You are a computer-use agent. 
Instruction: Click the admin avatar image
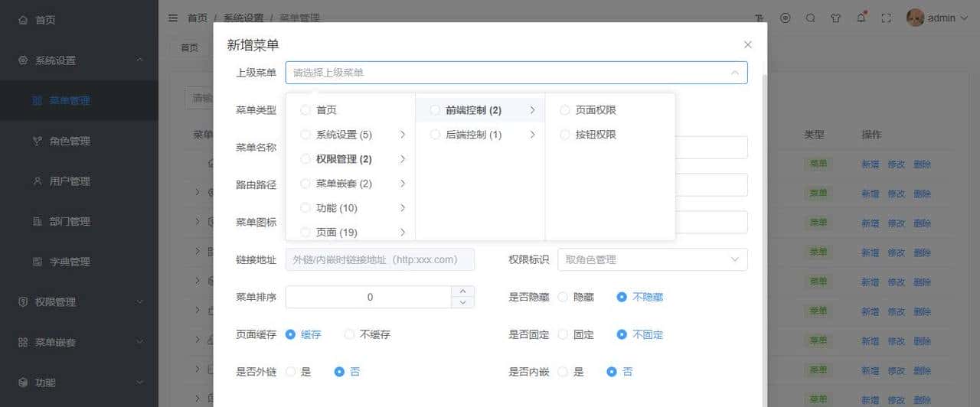pyautogui.click(x=915, y=18)
